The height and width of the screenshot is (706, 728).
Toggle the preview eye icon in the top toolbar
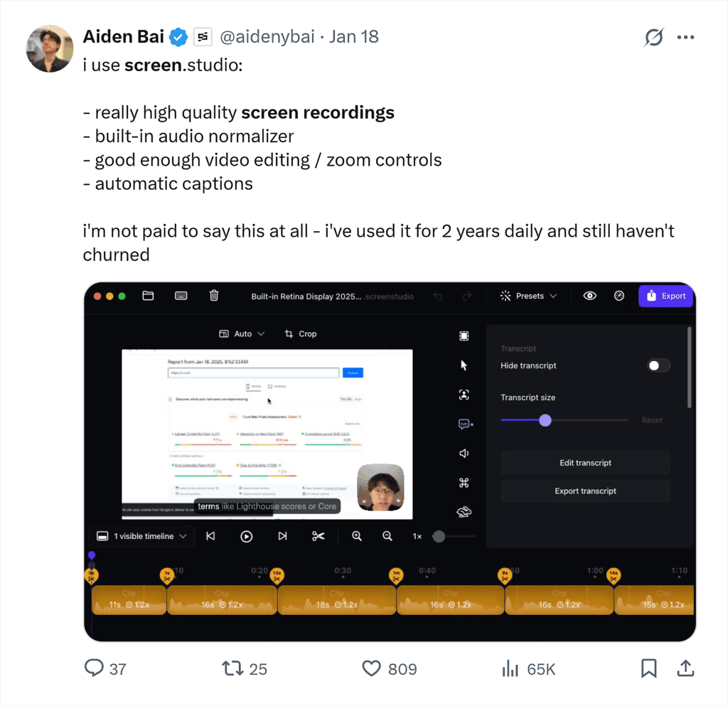(x=589, y=296)
